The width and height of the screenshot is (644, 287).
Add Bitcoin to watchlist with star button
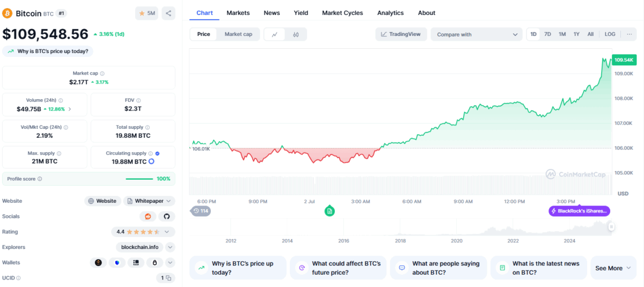(x=147, y=13)
